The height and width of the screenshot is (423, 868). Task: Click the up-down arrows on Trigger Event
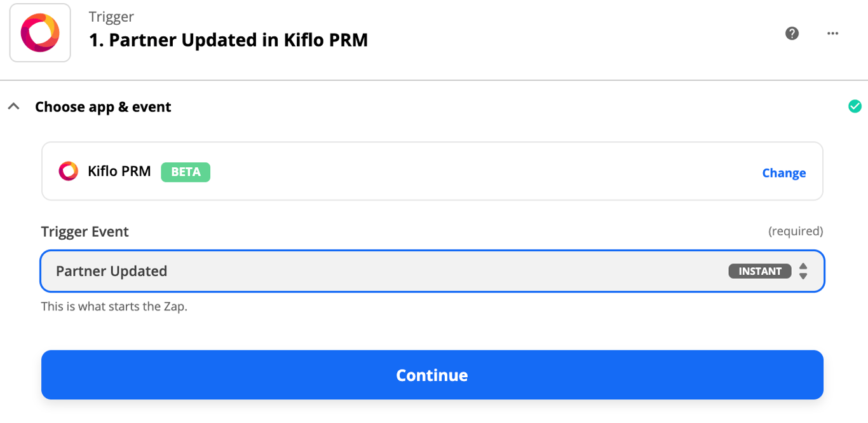pos(803,271)
